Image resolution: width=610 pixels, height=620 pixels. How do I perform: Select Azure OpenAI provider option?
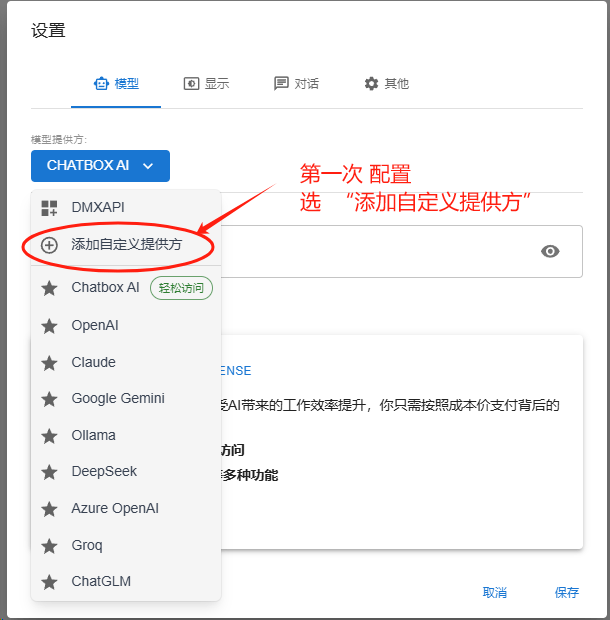pos(126,508)
